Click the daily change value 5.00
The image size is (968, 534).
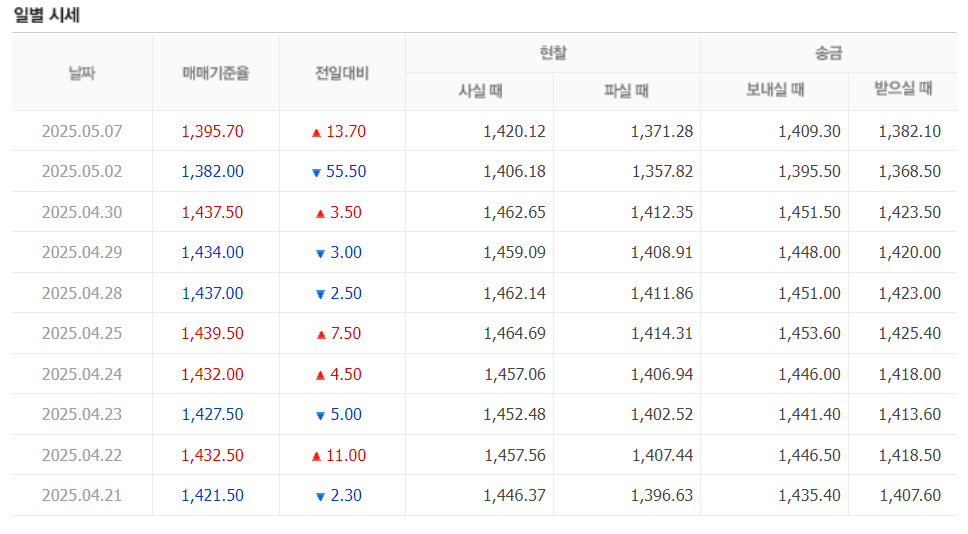pyautogui.click(x=346, y=414)
